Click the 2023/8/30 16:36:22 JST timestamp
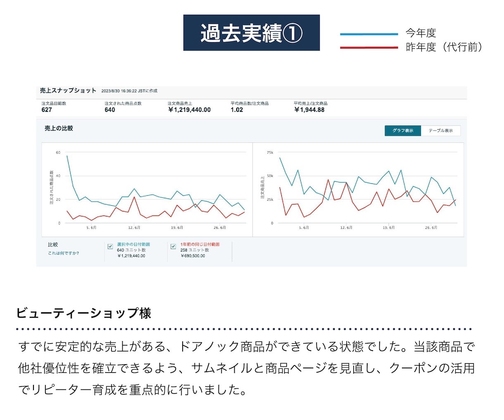Image resolution: width=504 pixels, height=420 pixels. coord(129,91)
